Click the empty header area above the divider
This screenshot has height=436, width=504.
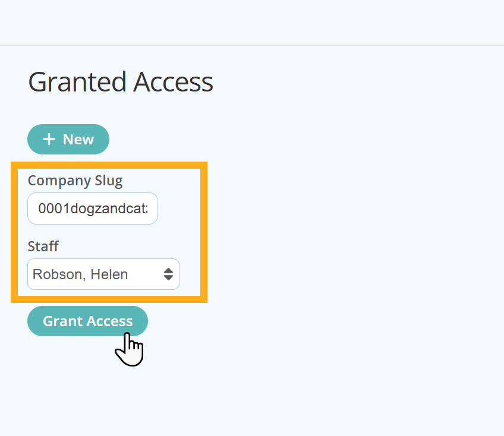click(252, 22)
